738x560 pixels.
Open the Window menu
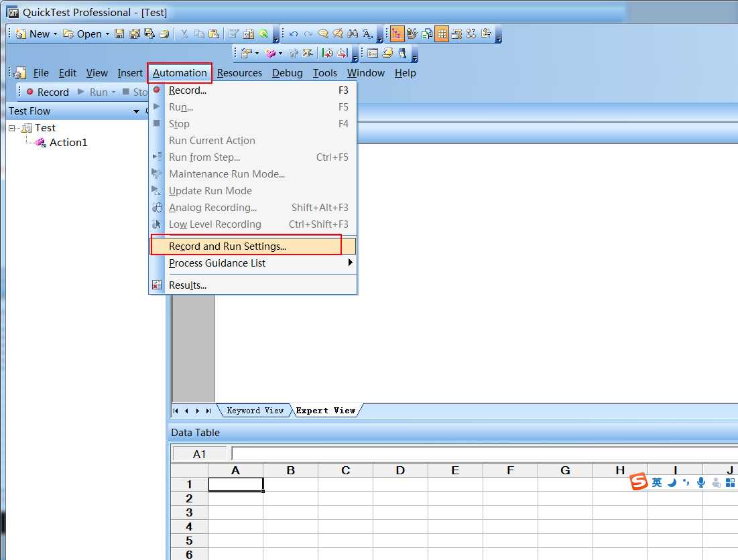tap(366, 73)
